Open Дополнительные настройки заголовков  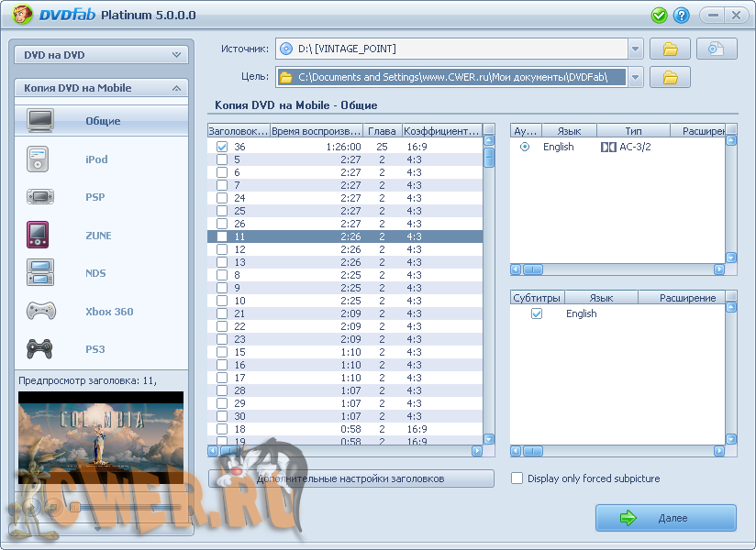[350, 478]
